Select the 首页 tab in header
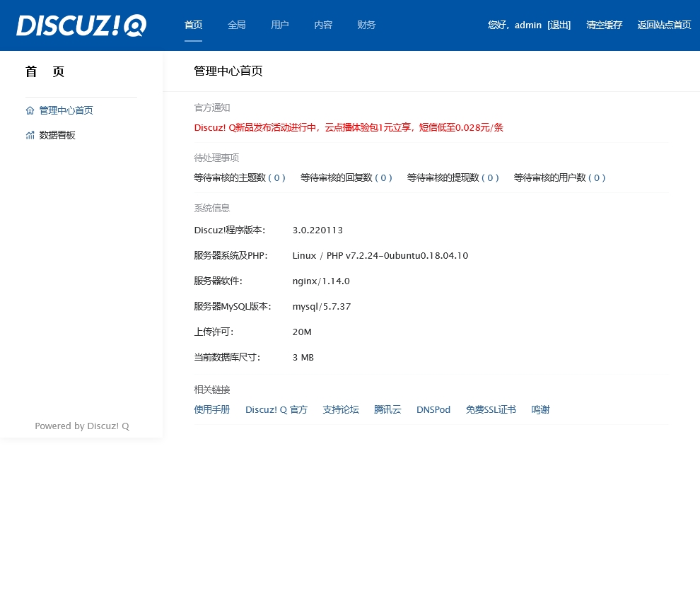The image size is (700, 596). (193, 25)
